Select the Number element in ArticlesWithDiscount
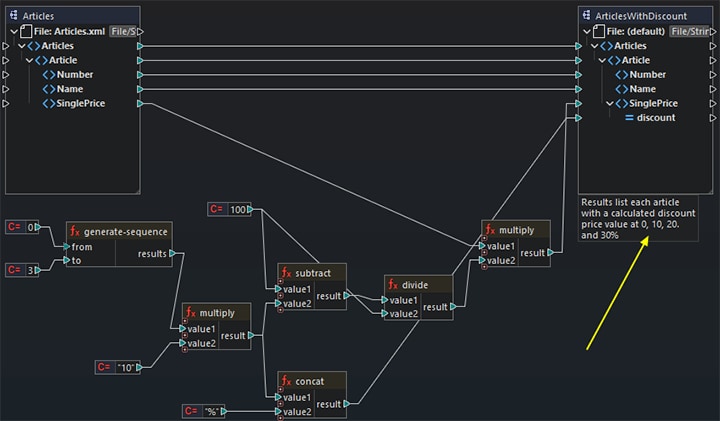Viewport: 720px width, 421px height. (x=647, y=74)
